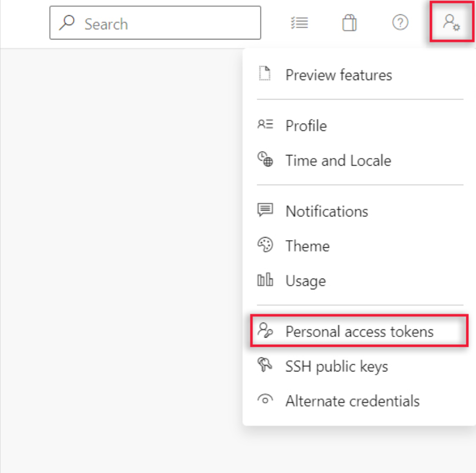The height and width of the screenshot is (473, 476).
Task: Click the Notifications speech bubble icon
Action: point(265,211)
